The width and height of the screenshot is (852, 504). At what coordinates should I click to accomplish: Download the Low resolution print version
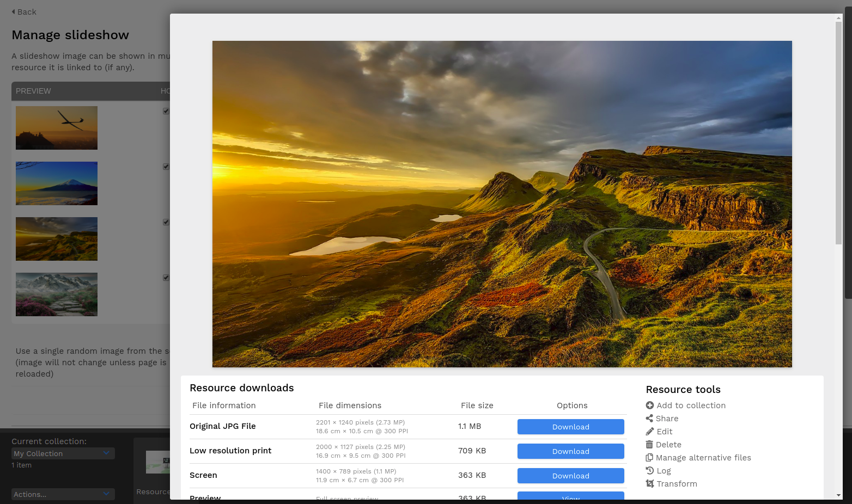571,451
